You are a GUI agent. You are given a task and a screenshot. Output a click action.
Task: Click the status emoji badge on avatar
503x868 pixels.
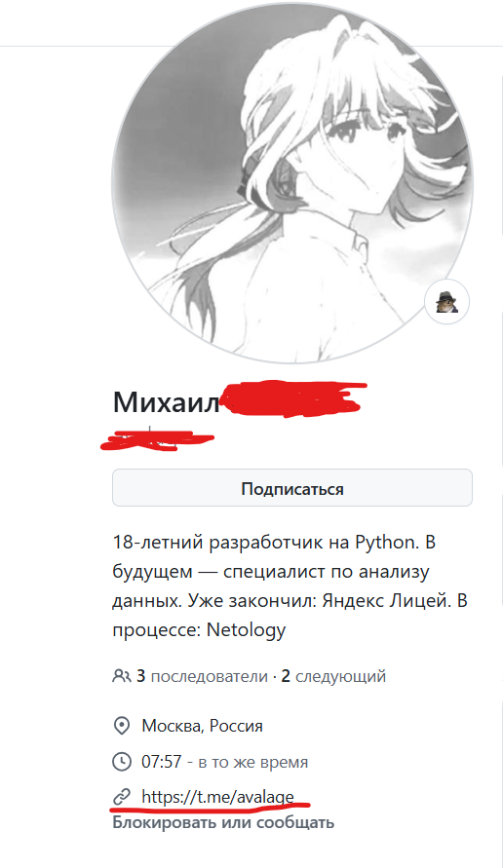[x=447, y=302]
